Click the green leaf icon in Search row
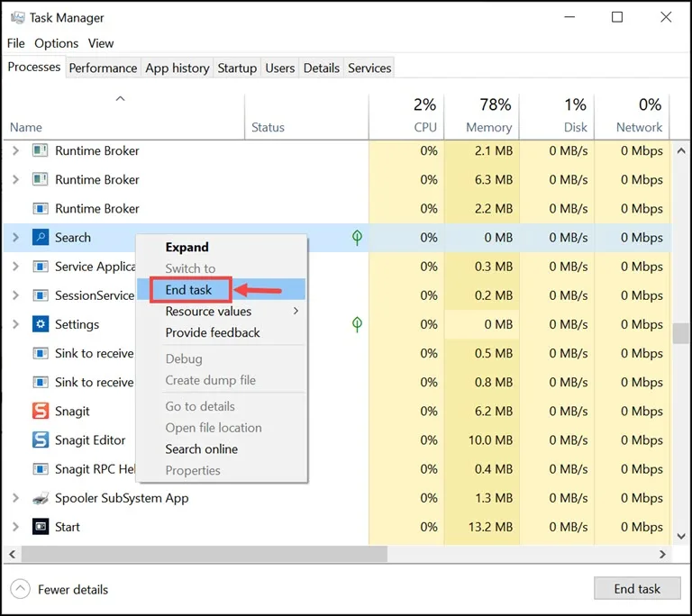The image size is (692, 616). tap(357, 238)
